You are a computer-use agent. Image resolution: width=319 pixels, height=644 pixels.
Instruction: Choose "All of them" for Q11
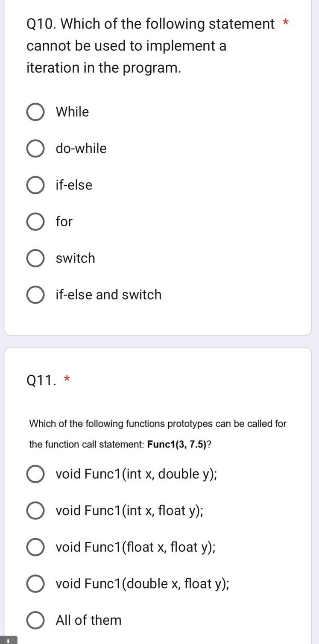[x=35, y=620]
